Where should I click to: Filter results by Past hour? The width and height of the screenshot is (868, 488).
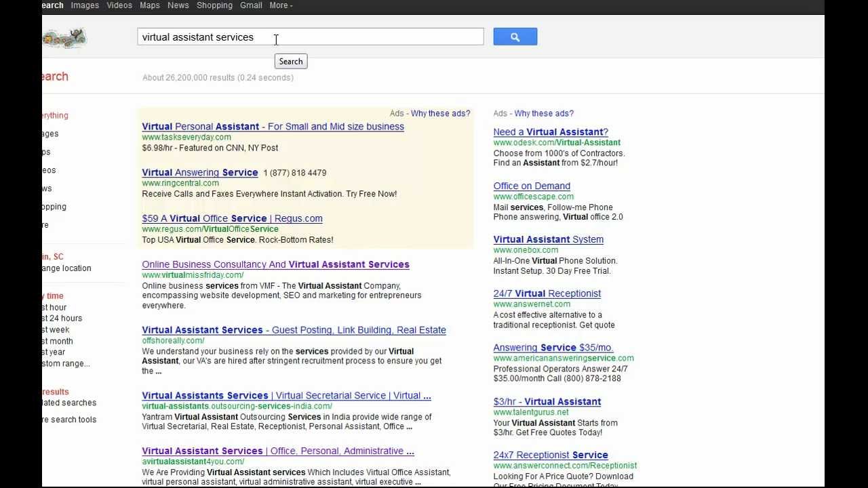(54, 308)
